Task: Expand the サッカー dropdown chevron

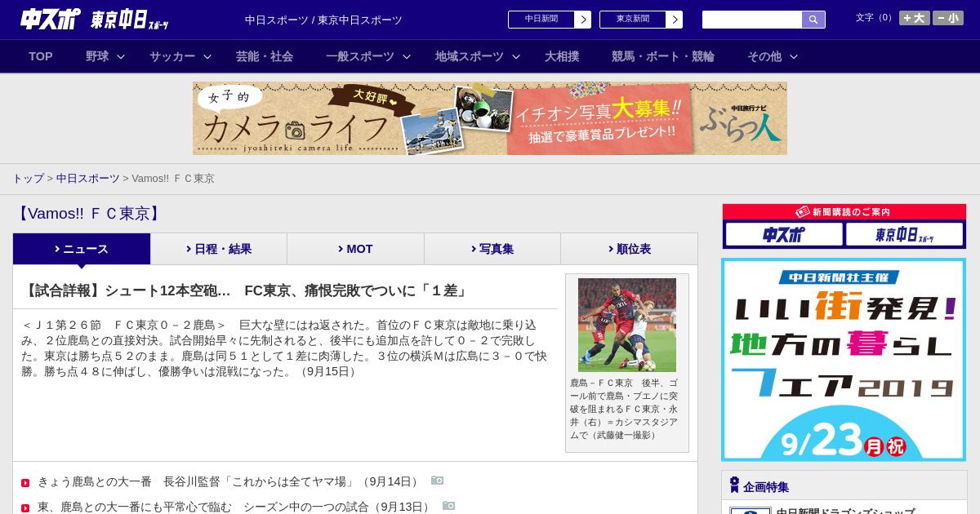Action: pyautogui.click(x=207, y=56)
